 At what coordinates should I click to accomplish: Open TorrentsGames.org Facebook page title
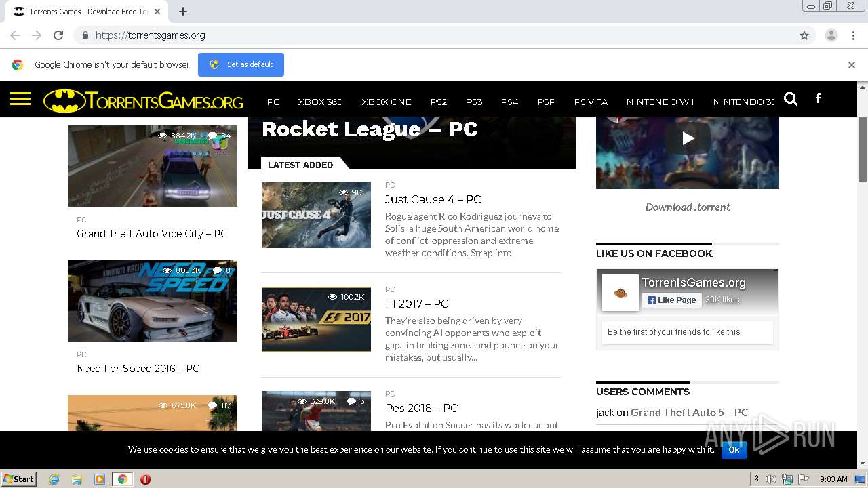click(x=694, y=283)
